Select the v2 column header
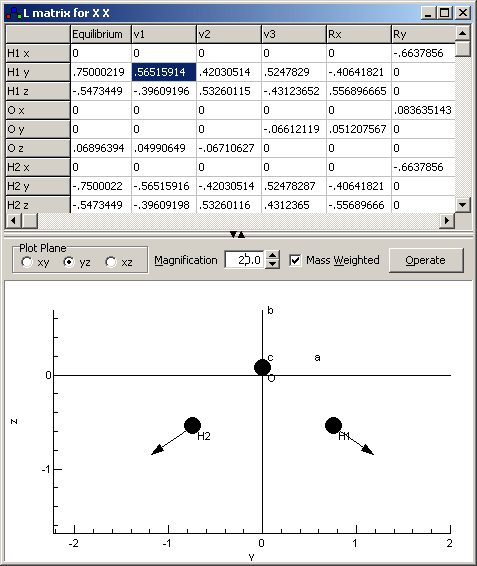The height and width of the screenshot is (566, 477). tap(229, 34)
